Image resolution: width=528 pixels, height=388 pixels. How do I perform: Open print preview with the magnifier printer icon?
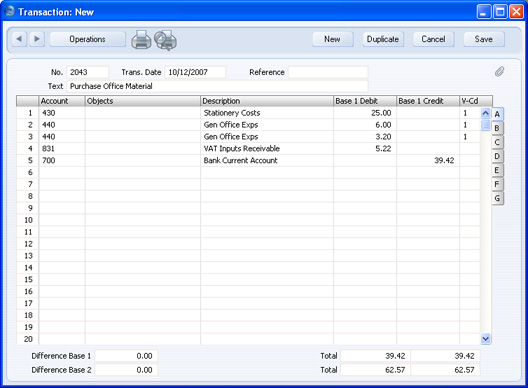[166, 40]
